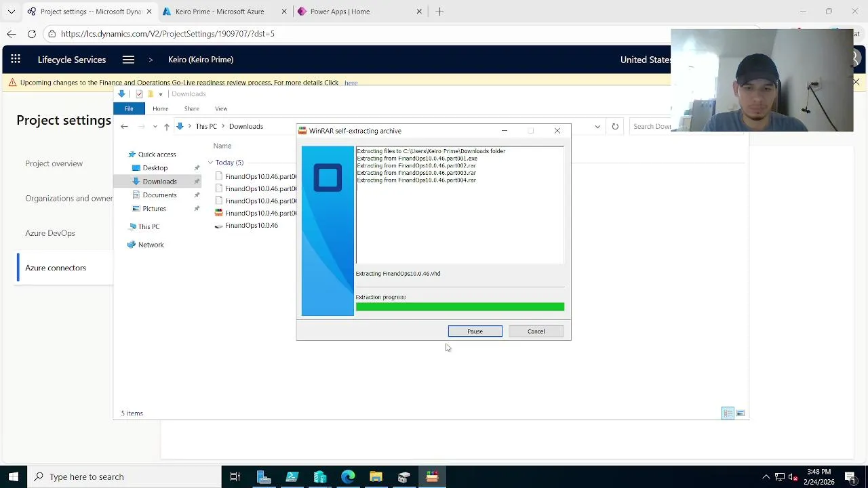Open the Azure DevOps settings section
This screenshot has width=868, height=488.
click(x=50, y=233)
